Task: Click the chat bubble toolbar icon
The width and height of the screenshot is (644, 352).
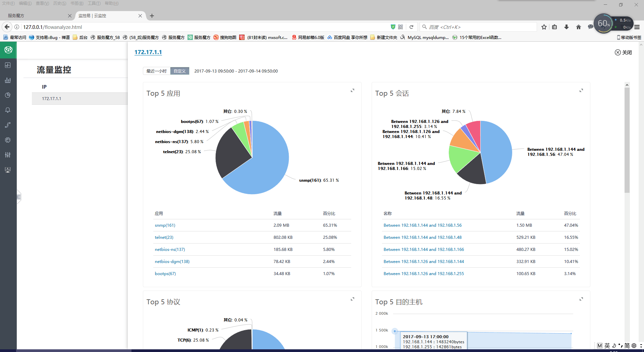Action: point(590,27)
